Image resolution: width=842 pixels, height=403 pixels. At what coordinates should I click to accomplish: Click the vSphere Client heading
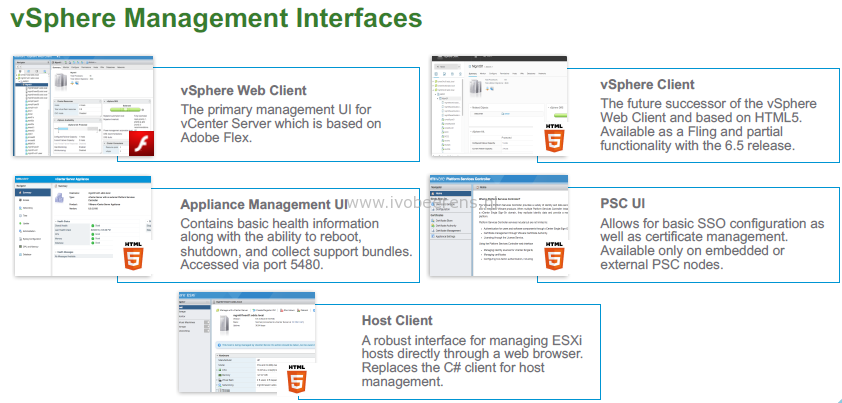pos(647,84)
